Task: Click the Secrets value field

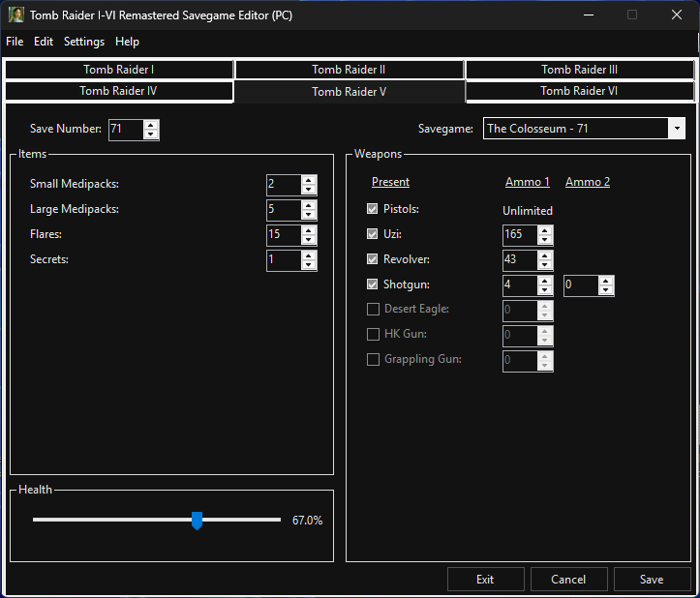Action: 284,260
